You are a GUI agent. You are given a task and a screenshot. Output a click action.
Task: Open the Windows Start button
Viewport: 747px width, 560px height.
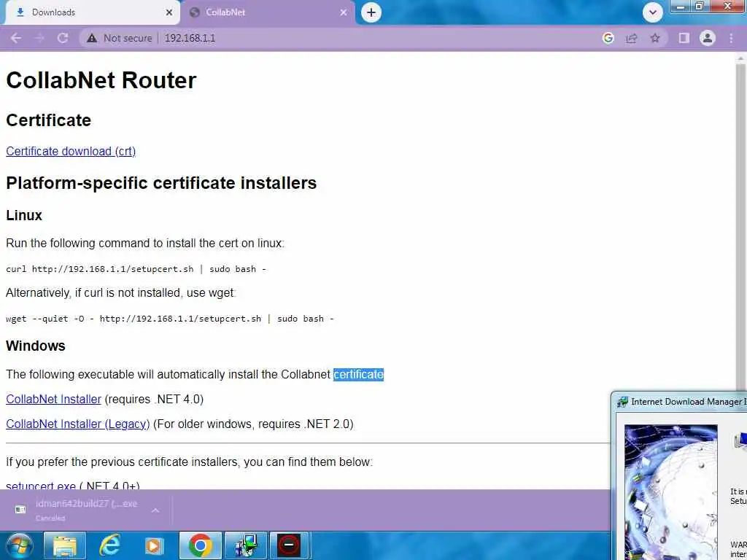pyautogui.click(x=19, y=545)
